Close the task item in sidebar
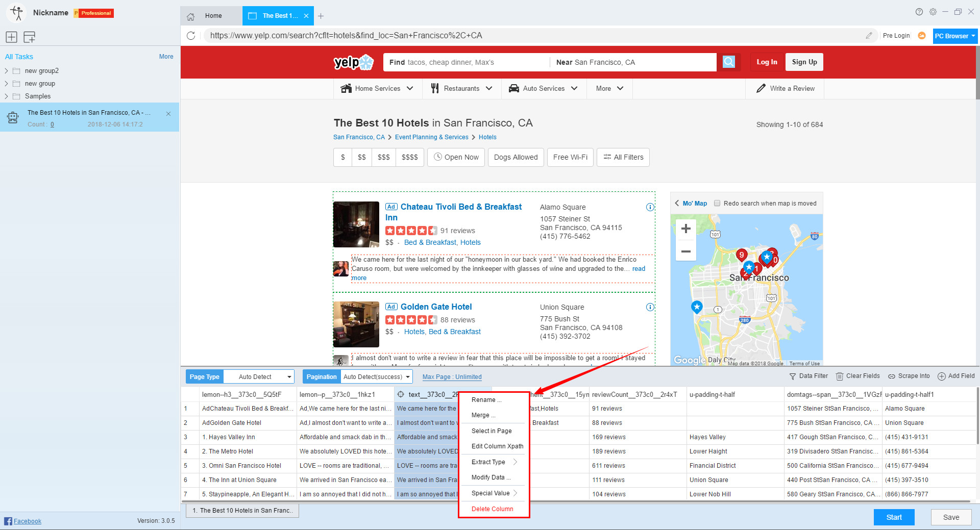 168,114
